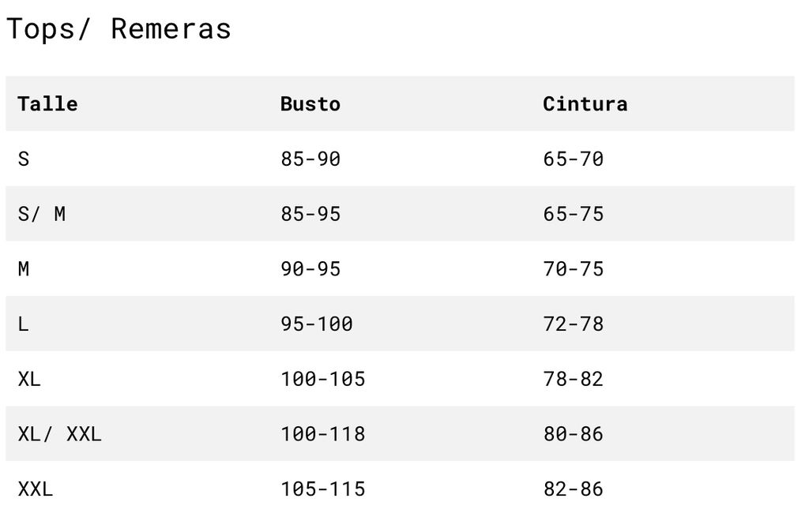This screenshot has height=532, width=809.
Task: Select the Busto column header
Action: (x=310, y=103)
